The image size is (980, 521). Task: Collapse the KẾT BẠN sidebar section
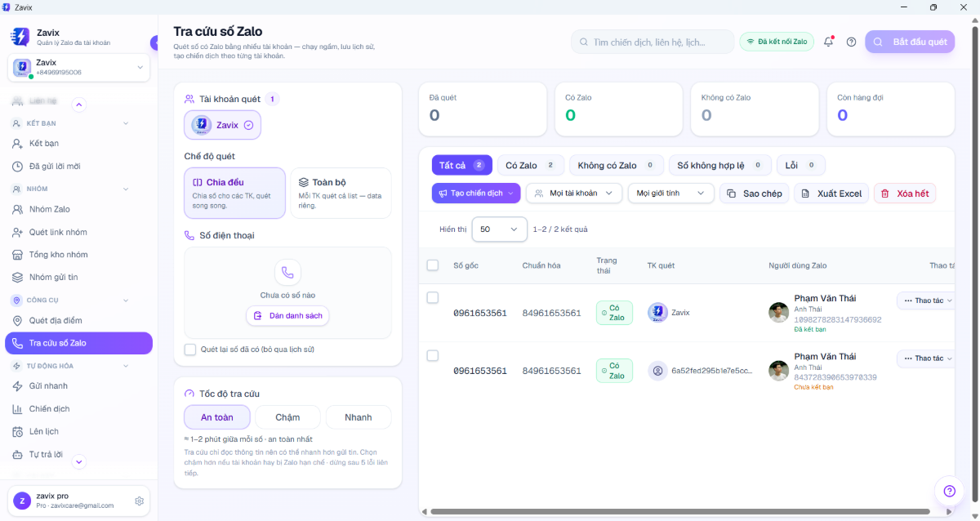[126, 123]
